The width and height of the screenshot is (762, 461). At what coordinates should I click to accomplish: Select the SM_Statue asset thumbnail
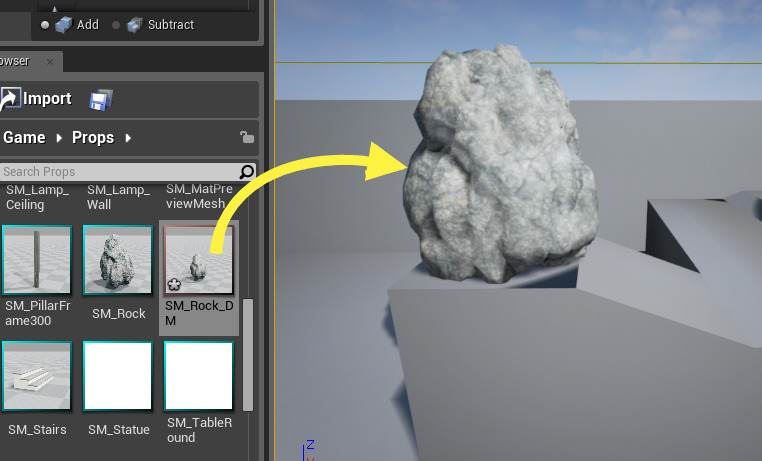(118, 376)
